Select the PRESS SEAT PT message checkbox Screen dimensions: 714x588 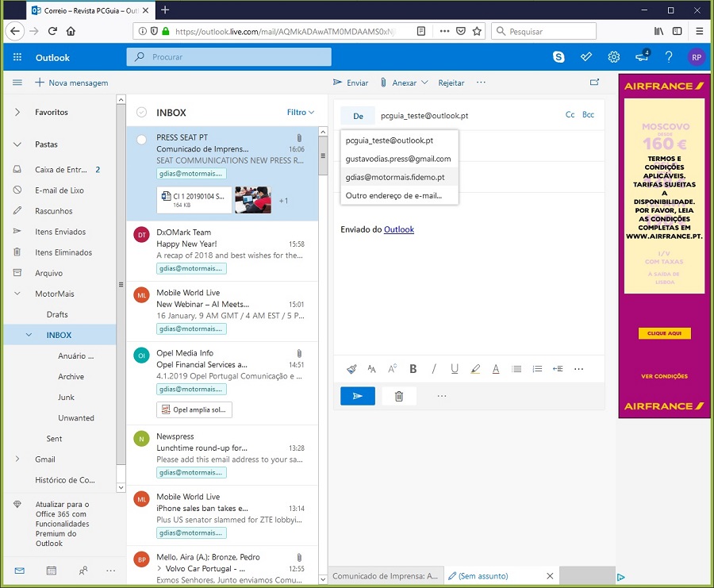click(141, 139)
